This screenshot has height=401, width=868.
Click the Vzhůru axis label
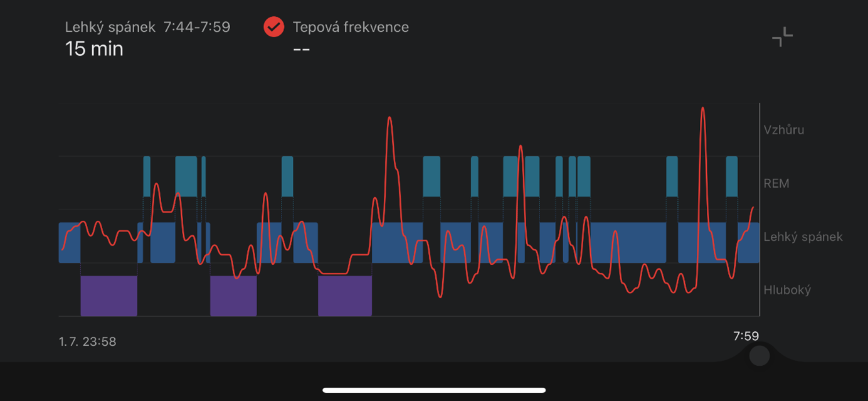pyautogui.click(x=783, y=130)
